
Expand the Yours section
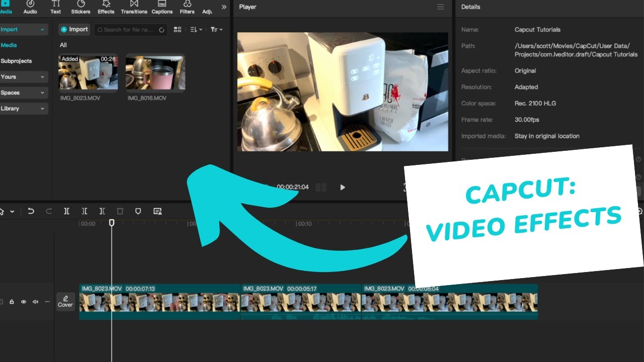coord(24,77)
